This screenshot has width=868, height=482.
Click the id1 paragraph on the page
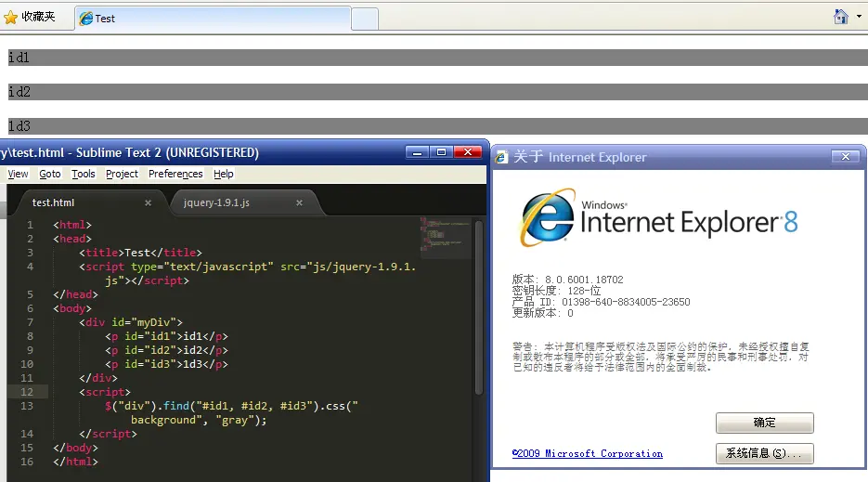pos(438,58)
